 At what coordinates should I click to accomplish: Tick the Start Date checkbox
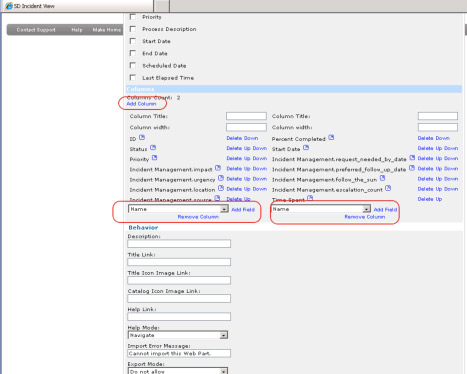[133, 41]
